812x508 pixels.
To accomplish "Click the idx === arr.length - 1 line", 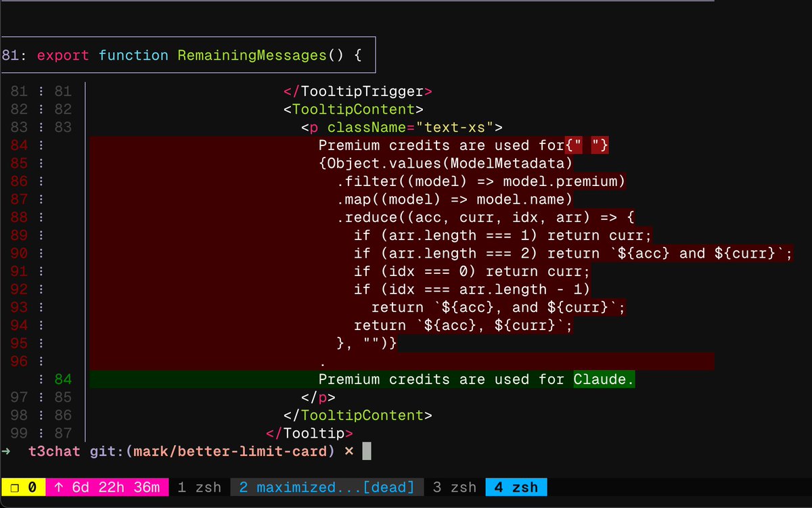I will coord(472,290).
